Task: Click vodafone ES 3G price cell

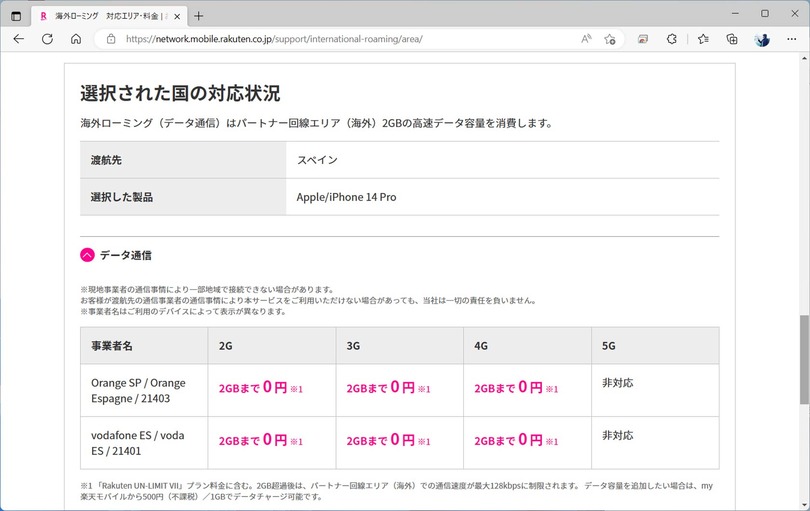Action: 399,443
